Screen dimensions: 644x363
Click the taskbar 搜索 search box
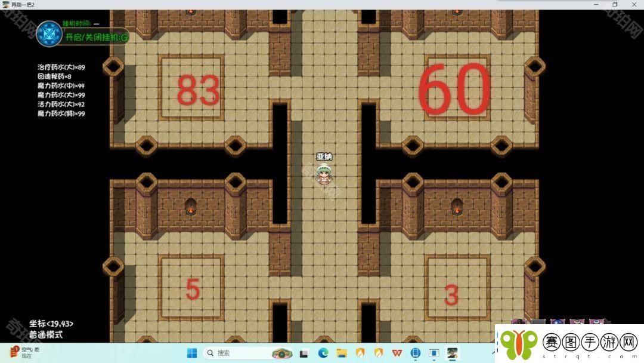[x=249, y=353]
